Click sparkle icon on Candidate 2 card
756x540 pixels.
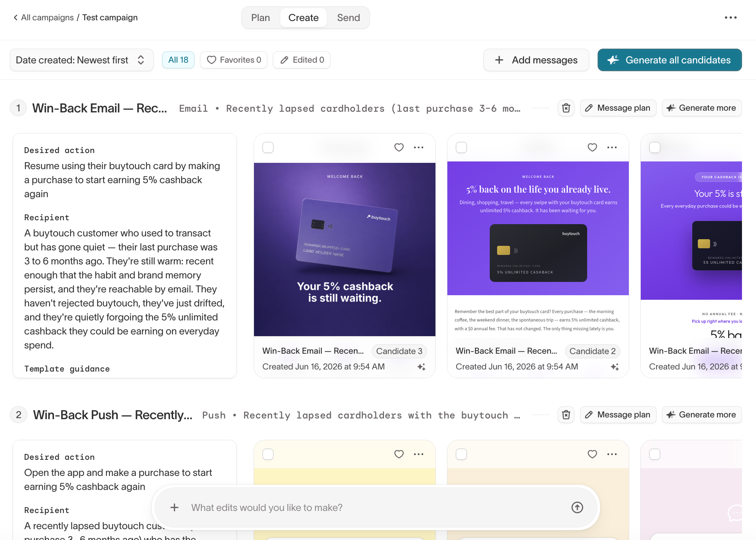coord(615,367)
